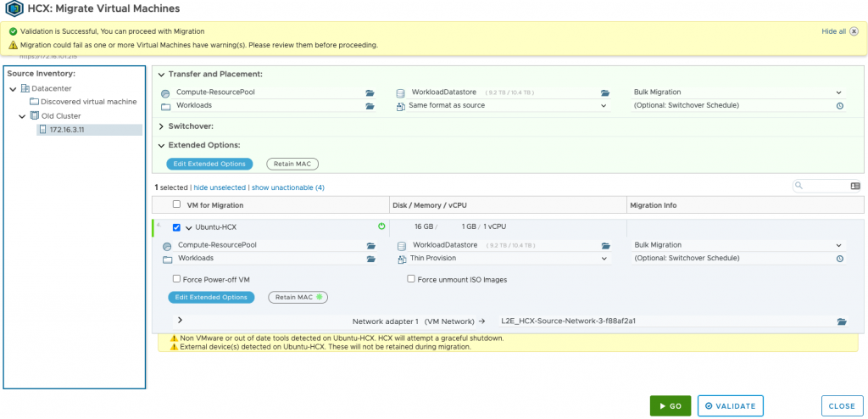Expand the Switchover section
868x419 pixels.
click(x=162, y=126)
